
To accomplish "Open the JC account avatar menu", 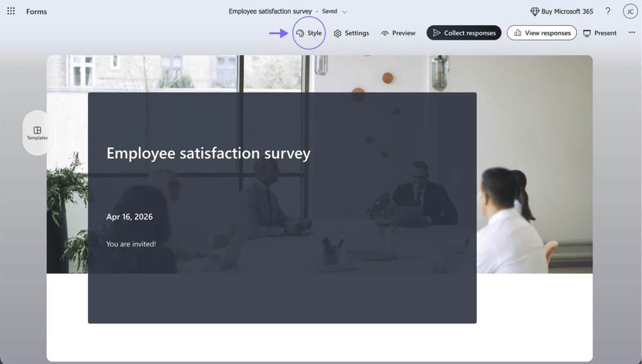I will (630, 12).
